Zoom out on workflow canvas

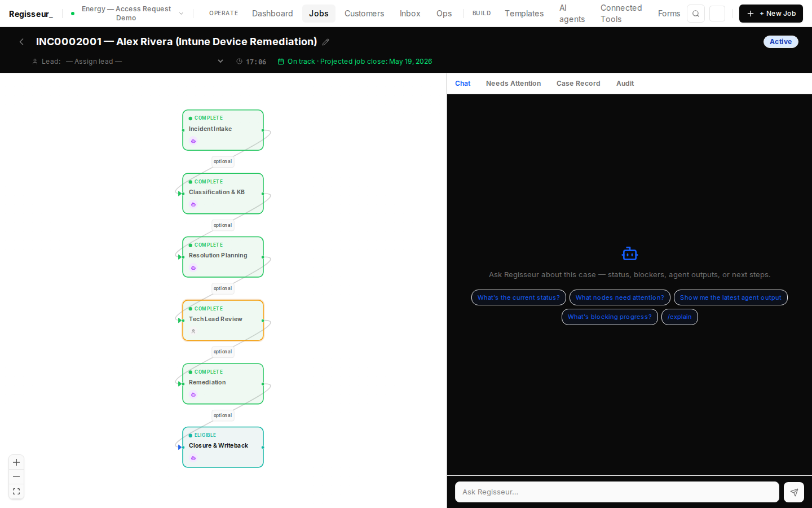(x=16, y=477)
